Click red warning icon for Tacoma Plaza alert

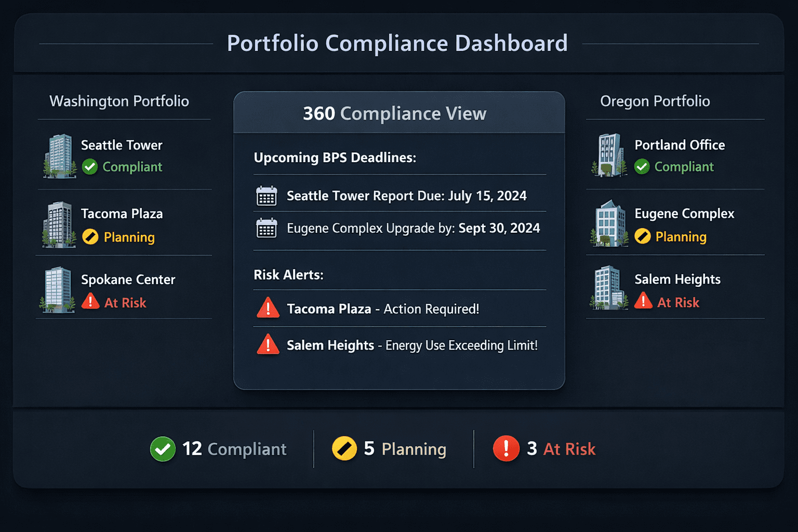pyautogui.click(x=268, y=308)
